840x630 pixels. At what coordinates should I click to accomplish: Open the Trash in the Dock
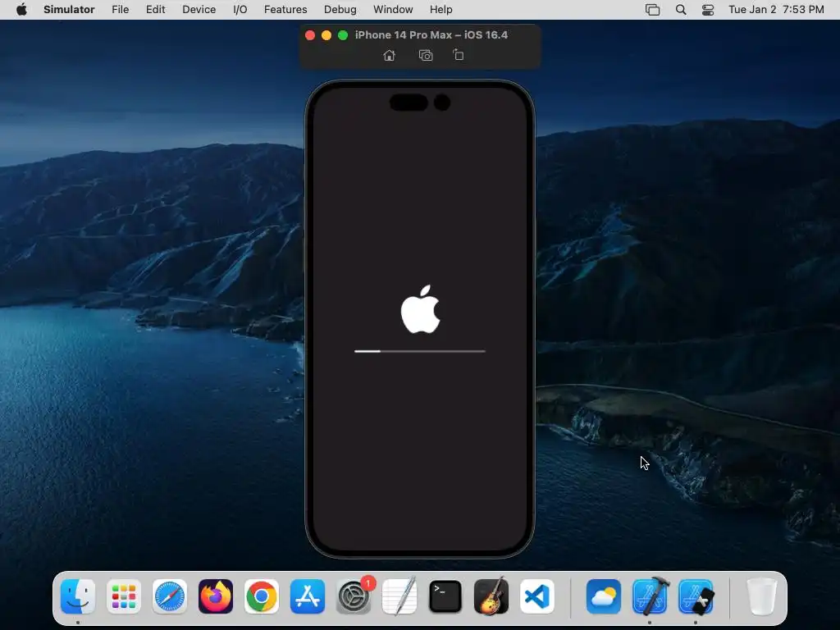[x=762, y=596]
